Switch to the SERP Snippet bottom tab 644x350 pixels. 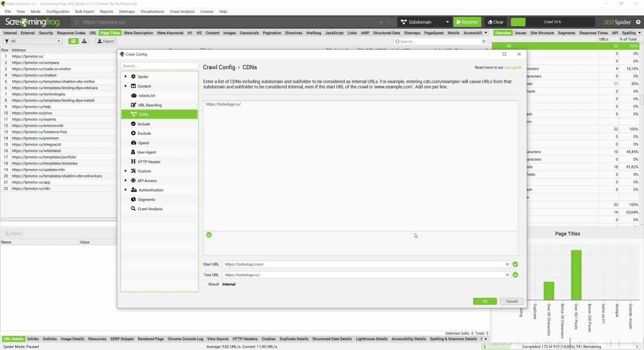click(x=122, y=339)
